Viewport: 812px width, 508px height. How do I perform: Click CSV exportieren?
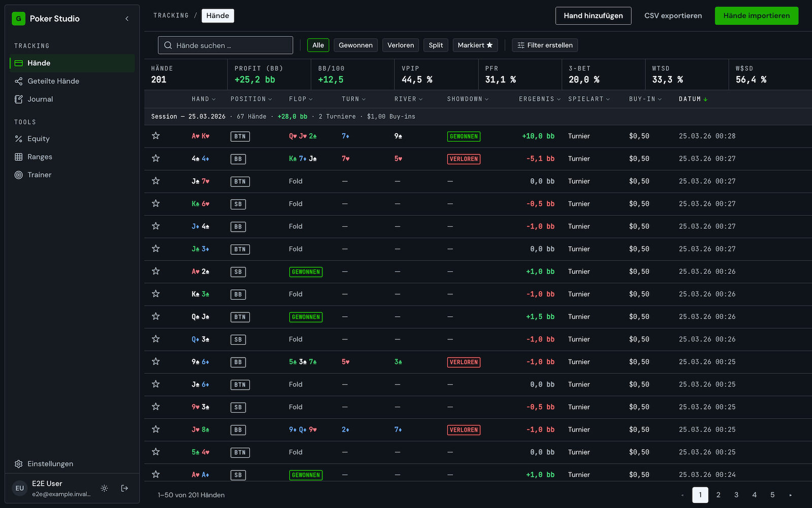673,16
